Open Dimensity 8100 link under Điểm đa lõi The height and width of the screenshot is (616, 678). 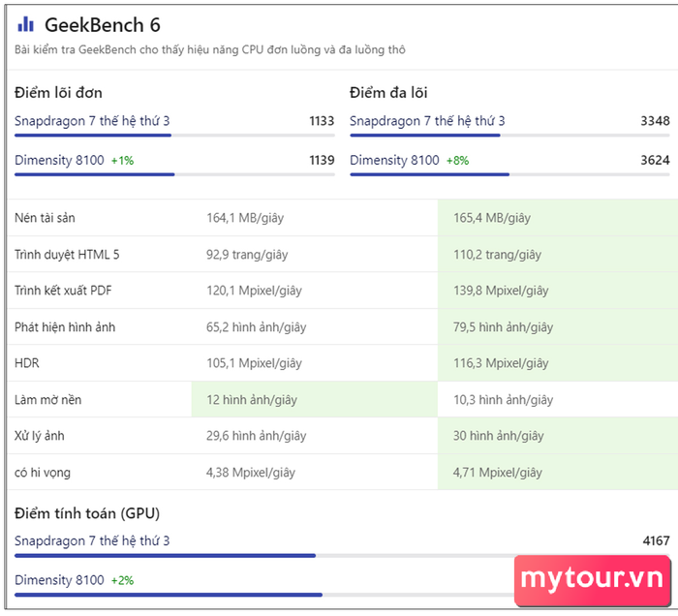pos(394,160)
